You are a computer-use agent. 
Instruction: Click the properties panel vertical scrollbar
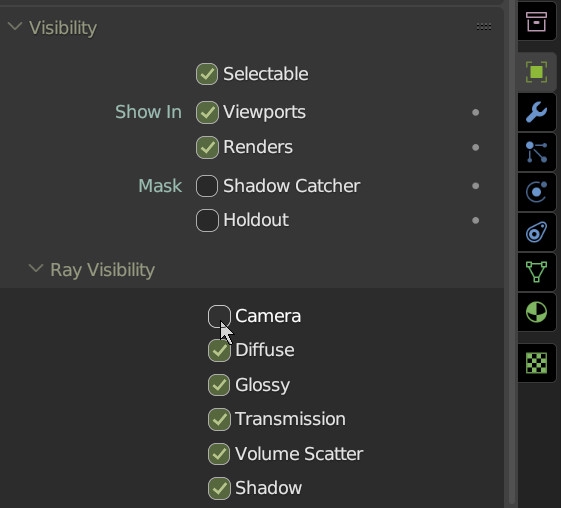point(512,254)
